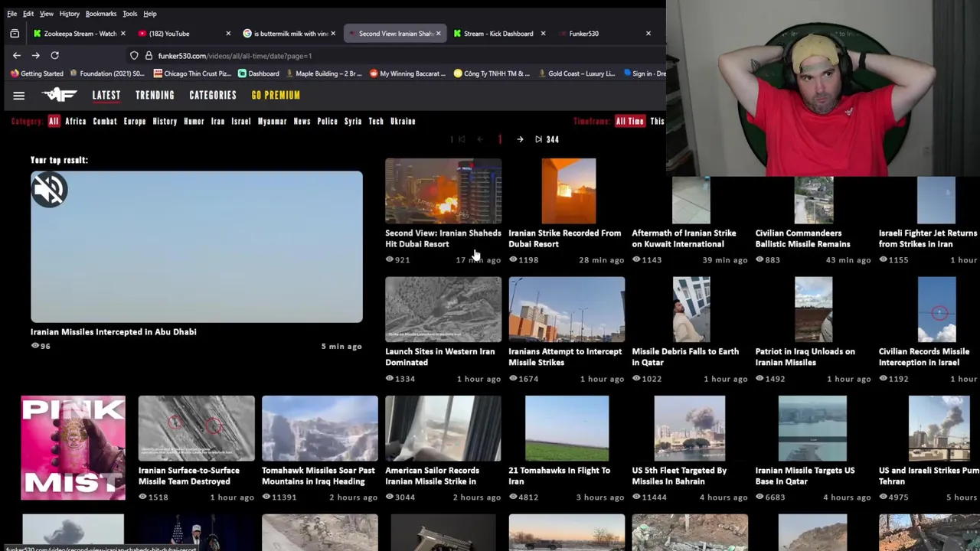The width and height of the screenshot is (980, 551).
Task: Click the browser forward arrow
Action: [35, 56]
